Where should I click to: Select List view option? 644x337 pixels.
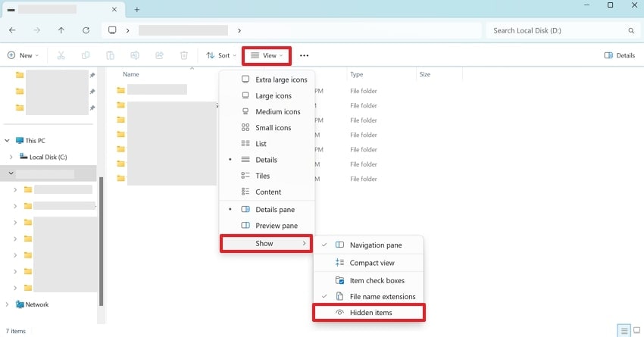[x=267, y=144]
